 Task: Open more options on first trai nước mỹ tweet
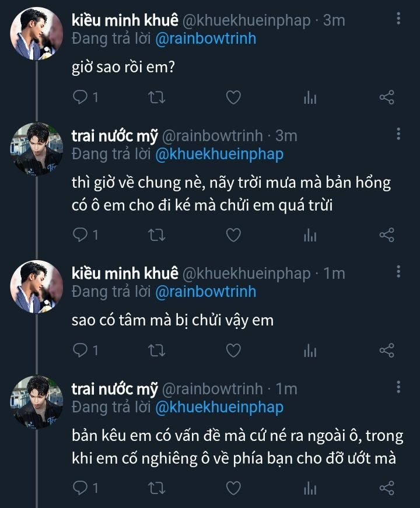coord(398,134)
